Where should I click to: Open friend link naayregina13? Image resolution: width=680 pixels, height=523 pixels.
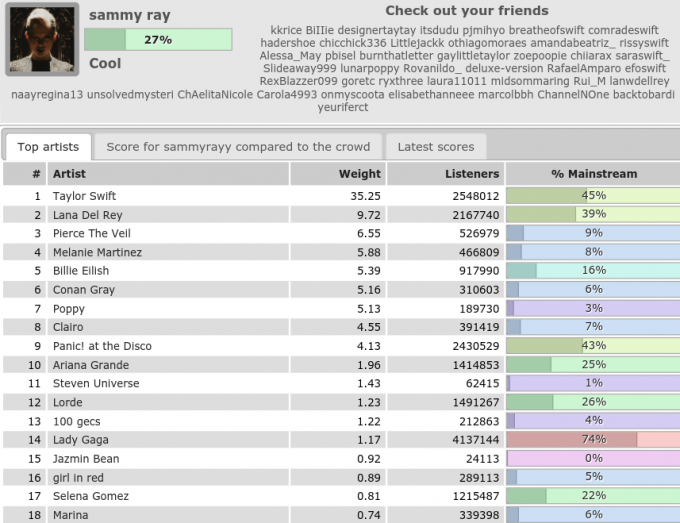[47, 94]
